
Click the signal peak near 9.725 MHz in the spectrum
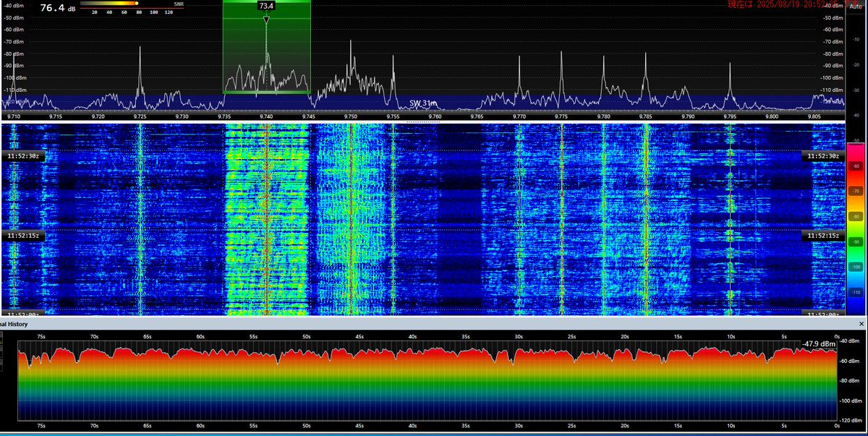(x=142, y=47)
